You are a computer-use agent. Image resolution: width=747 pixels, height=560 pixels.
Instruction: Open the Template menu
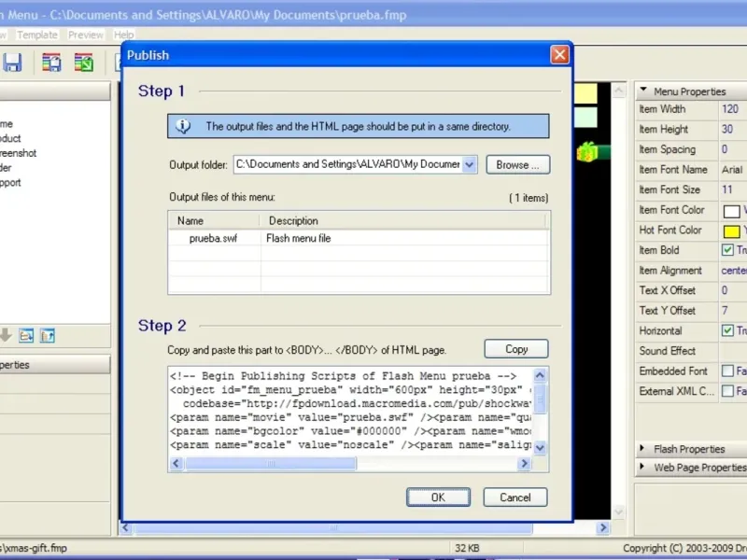coord(37,35)
